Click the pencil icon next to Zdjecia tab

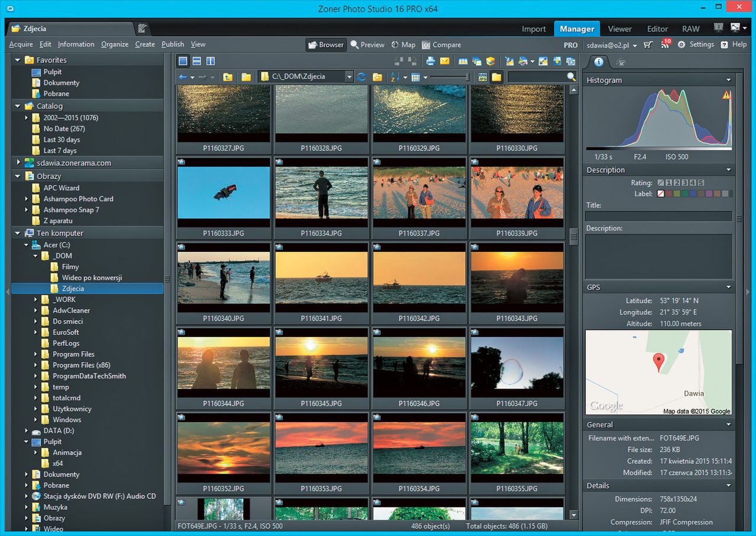(x=142, y=28)
